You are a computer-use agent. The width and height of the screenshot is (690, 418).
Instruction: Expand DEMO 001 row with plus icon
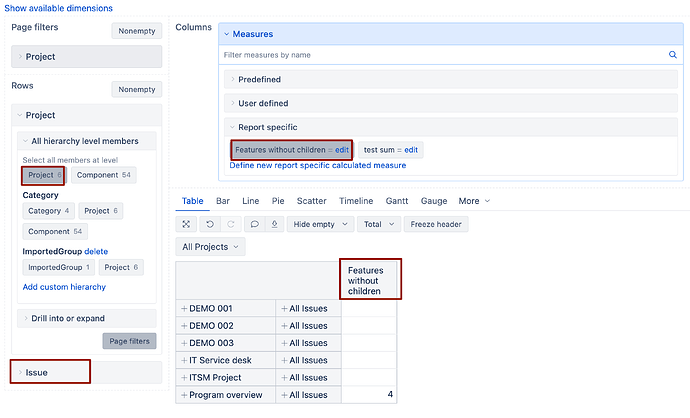184,308
